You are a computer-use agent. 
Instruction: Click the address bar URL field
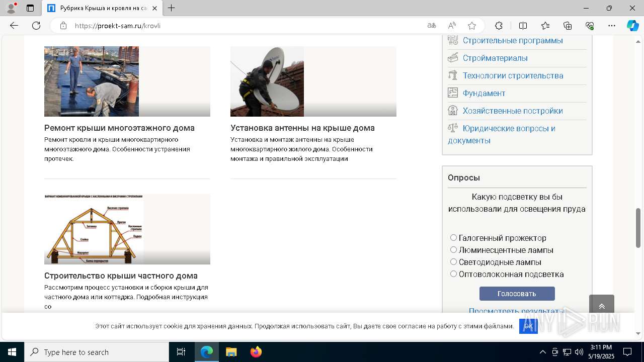pyautogui.click(x=247, y=26)
